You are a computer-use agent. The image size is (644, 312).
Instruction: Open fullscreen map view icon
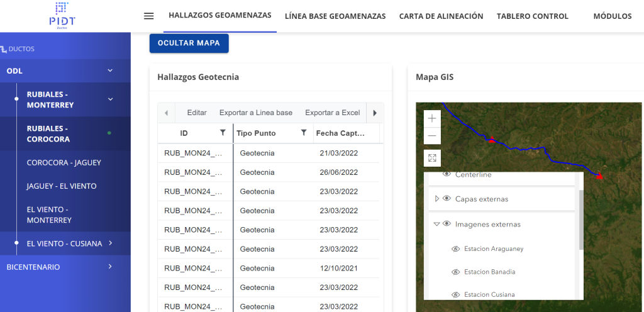coord(432,158)
